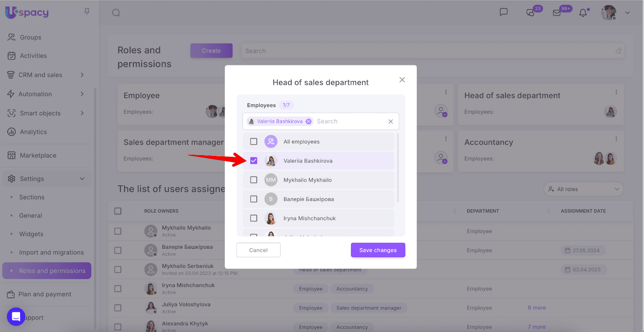644x332 pixels.
Task: Clear the employee search field
Action: (390, 121)
